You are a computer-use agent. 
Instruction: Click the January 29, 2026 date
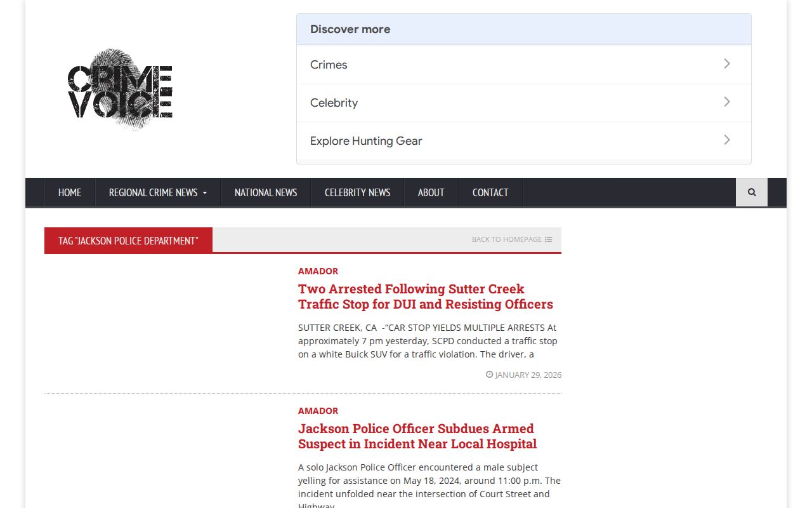[x=528, y=375]
